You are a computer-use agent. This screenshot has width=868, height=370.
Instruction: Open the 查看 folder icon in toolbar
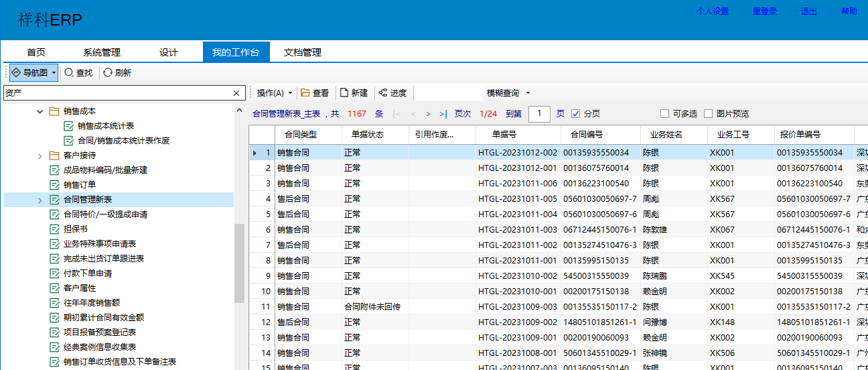tap(305, 92)
